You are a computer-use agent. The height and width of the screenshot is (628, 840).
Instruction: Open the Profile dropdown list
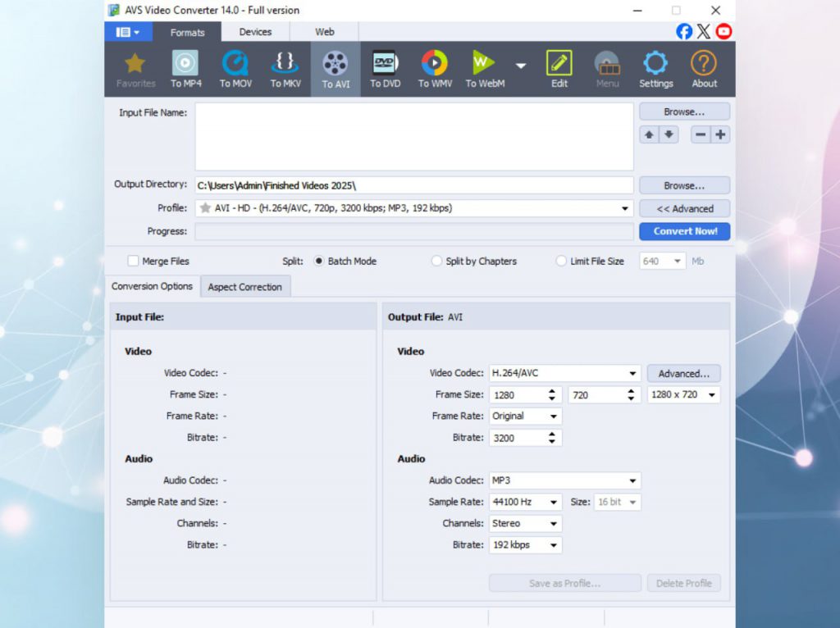(626, 209)
